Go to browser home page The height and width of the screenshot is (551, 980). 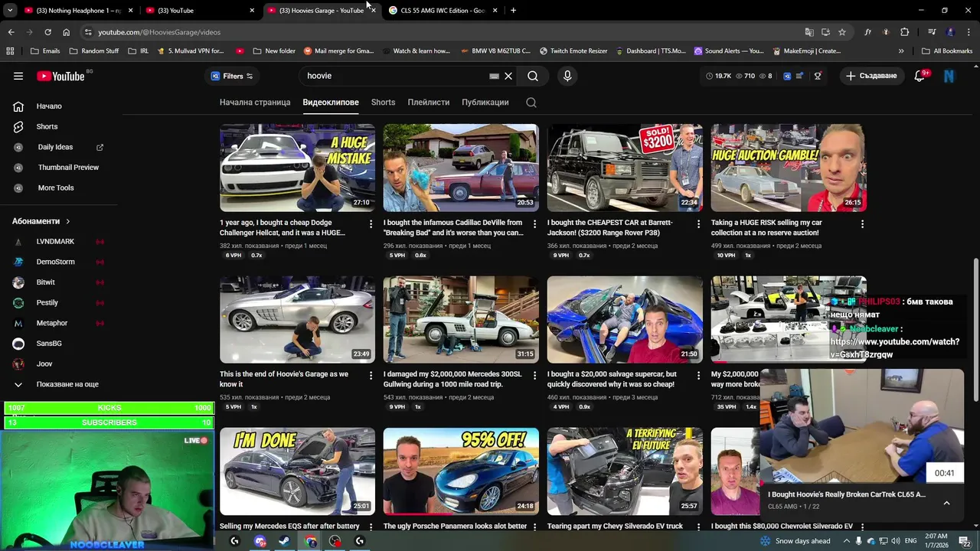66,32
